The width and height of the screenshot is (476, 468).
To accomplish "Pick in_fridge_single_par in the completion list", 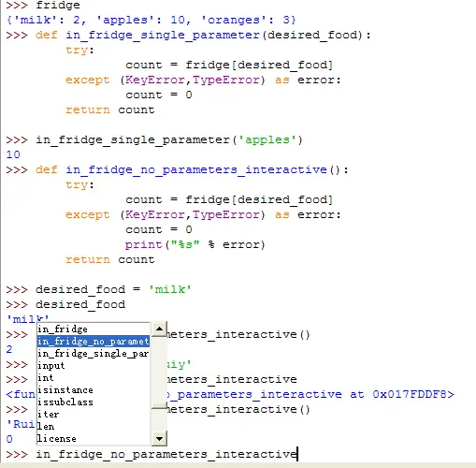I will click(94, 354).
